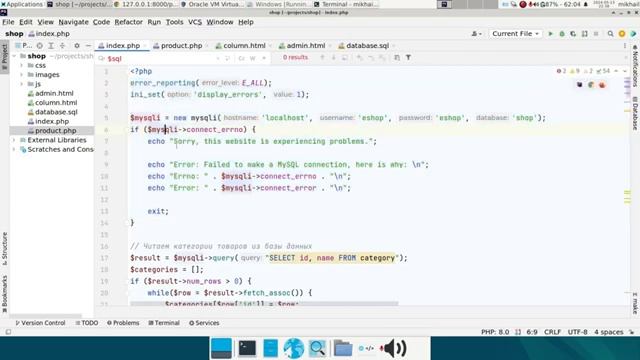Open web browser globe icon in dock

(x=294, y=349)
